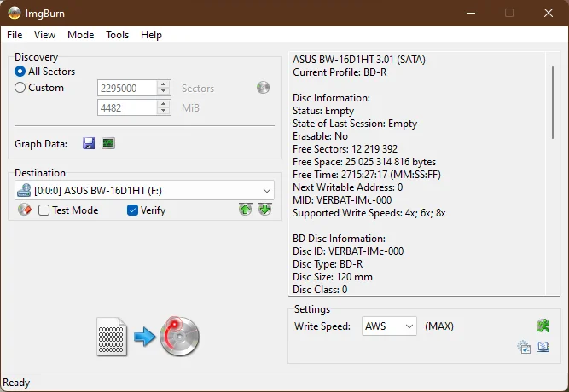The height and width of the screenshot is (392, 569).
Task: Click the 'Disc Size: 120 mm' line
Action: tap(333, 277)
